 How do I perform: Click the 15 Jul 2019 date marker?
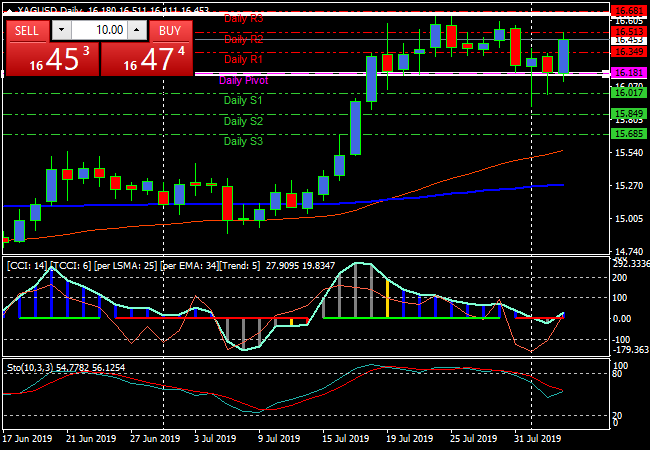tap(342, 437)
